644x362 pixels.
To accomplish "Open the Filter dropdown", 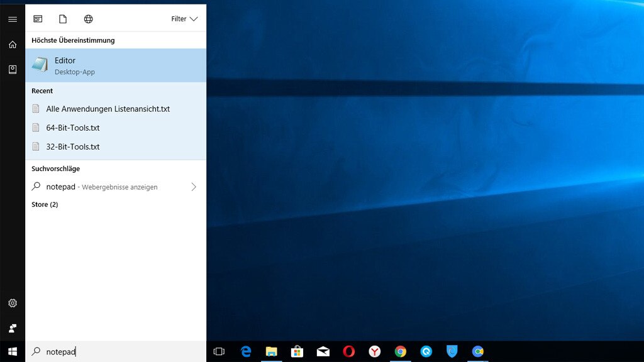I will pyautogui.click(x=184, y=19).
